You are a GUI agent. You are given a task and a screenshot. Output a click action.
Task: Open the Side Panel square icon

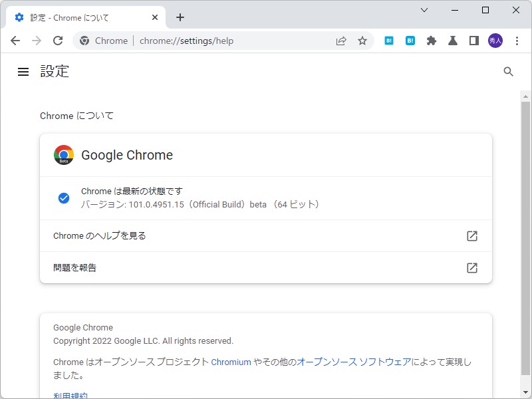coord(473,41)
